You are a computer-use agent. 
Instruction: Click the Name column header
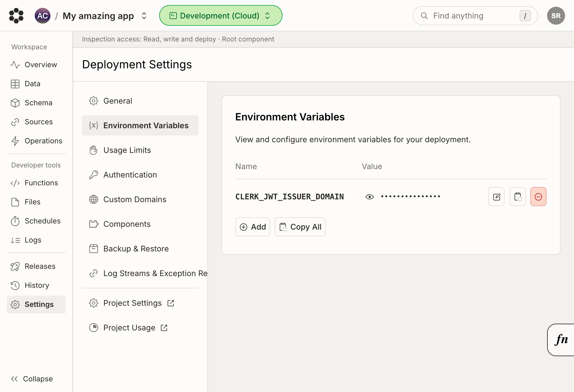(x=246, y=166)
